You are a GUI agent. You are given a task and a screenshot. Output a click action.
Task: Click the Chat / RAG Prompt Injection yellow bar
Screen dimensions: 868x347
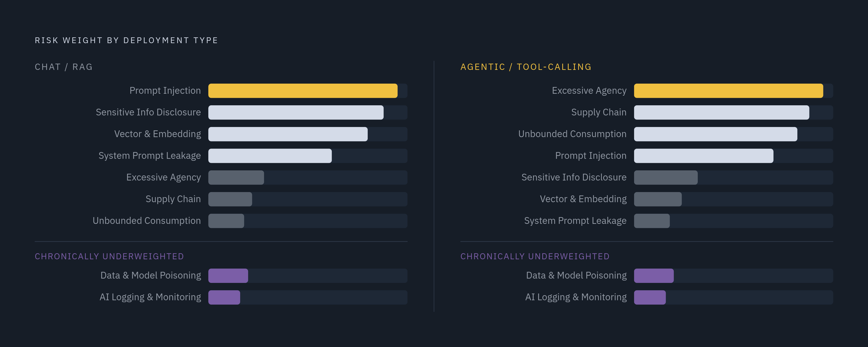303,91
